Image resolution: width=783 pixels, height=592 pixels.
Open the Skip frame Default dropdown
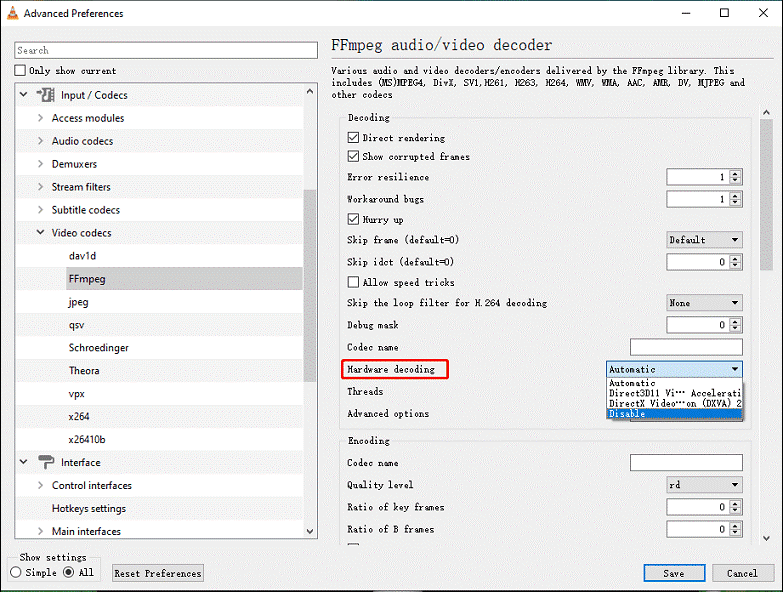704,240
